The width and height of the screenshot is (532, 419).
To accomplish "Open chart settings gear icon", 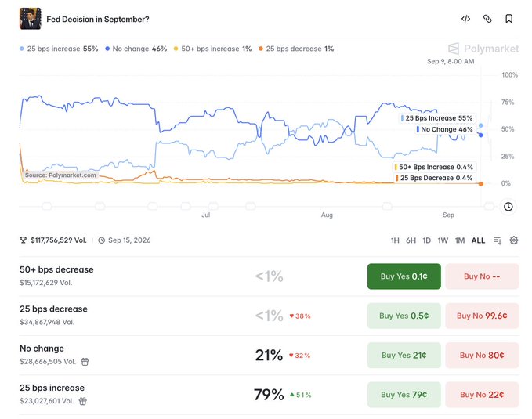I will point(514,240).
